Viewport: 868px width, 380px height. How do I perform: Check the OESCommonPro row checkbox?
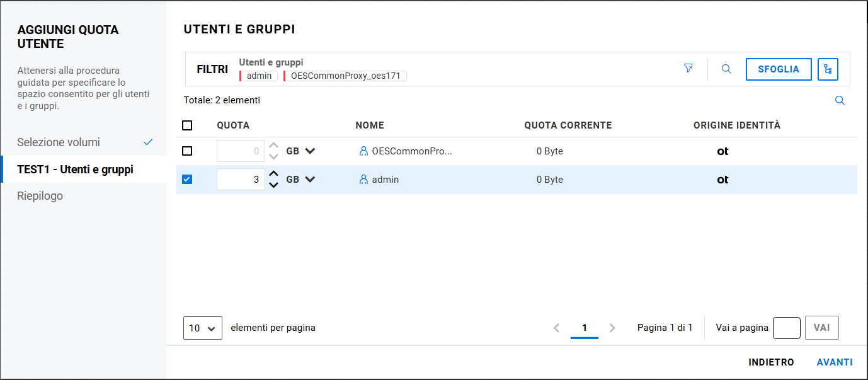click(187, 151)
